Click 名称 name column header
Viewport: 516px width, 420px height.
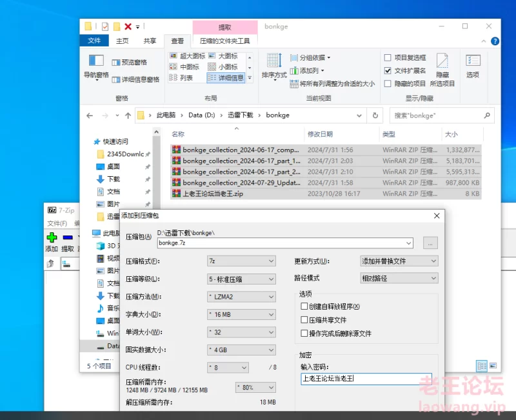tap(178, 134)
